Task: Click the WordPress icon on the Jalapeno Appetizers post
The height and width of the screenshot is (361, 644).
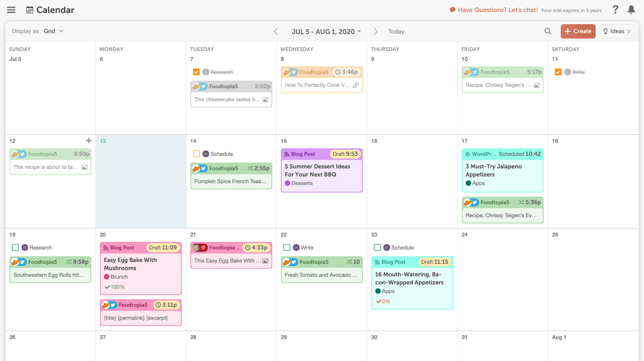Action: tap(468, 154)
